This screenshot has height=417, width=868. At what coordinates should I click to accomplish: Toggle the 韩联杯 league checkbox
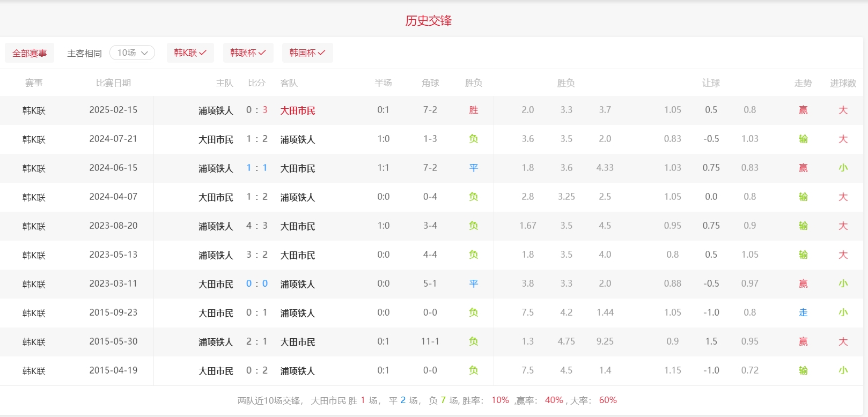click(x=248, y=53)
